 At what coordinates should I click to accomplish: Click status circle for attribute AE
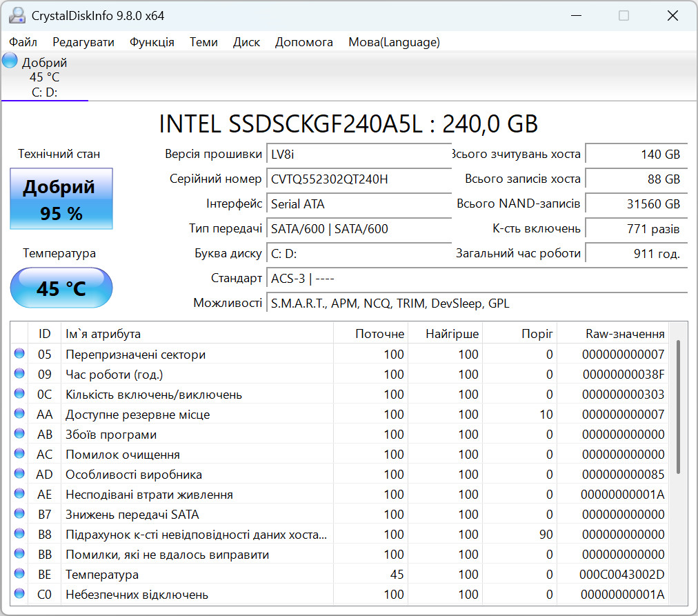pyautogui.click(x=19, y=494)
